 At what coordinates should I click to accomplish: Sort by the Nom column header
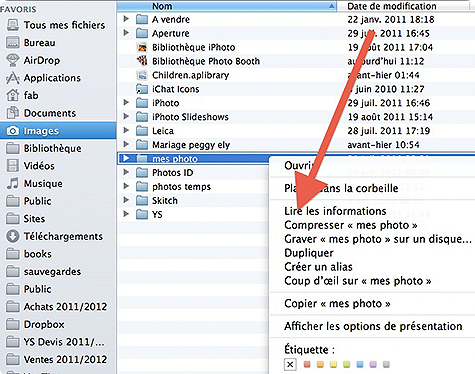tap(227, 6)
